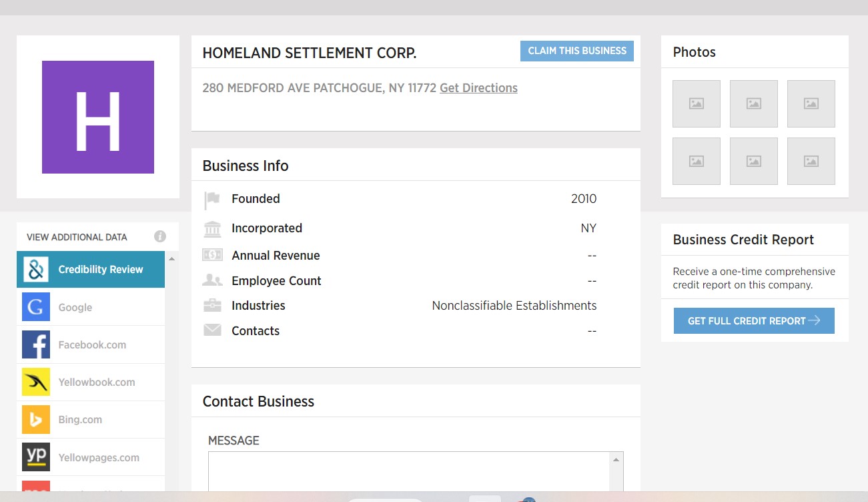This screenshot has height=502, width=868.
Task: Select the last photo placeholder thumbnail
Action: [811, 161]
